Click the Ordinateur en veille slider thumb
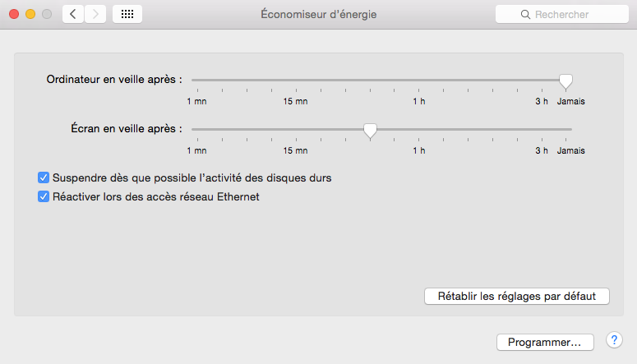Viewport: 637px width, 364px height. pyautogui.click(x=566, y=81)
